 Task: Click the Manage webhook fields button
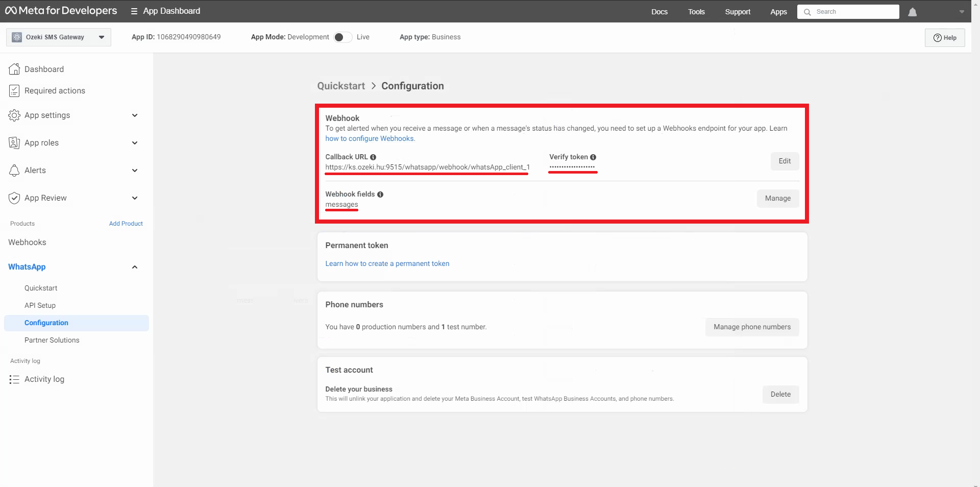click(777, 198)
